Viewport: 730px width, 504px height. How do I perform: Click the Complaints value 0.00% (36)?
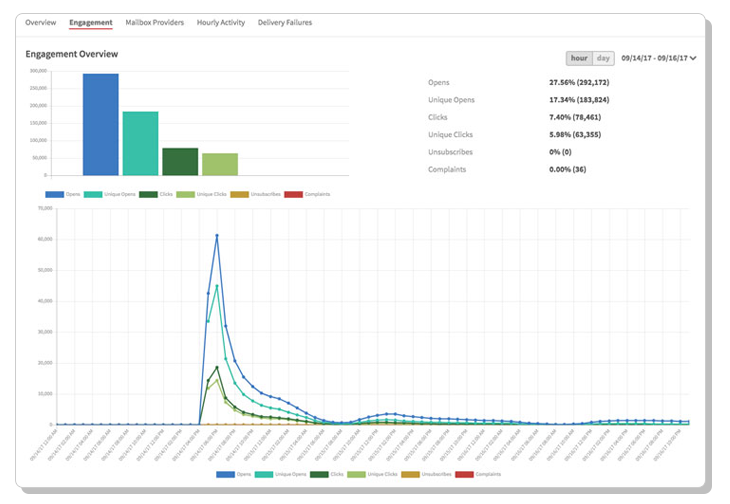click(568, 169)
